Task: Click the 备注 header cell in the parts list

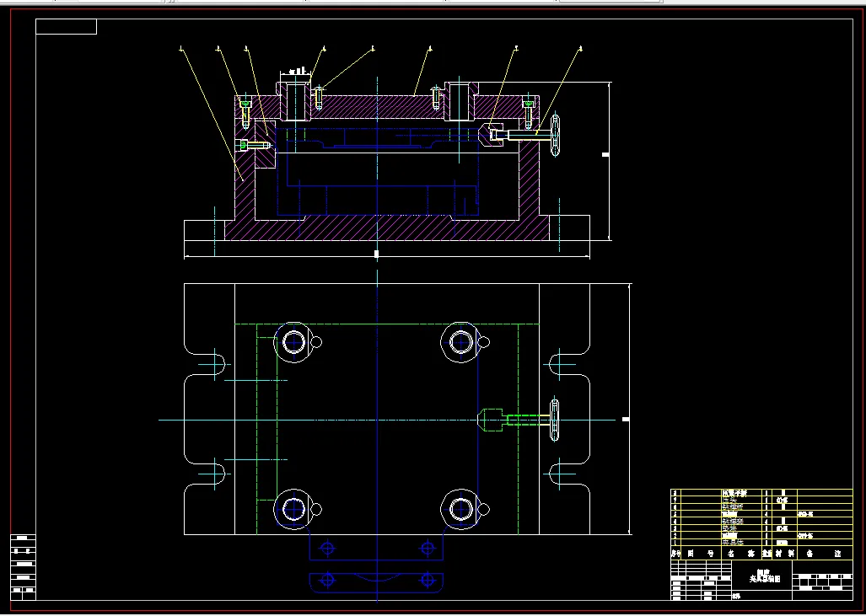Action: [x=824, y=553]
